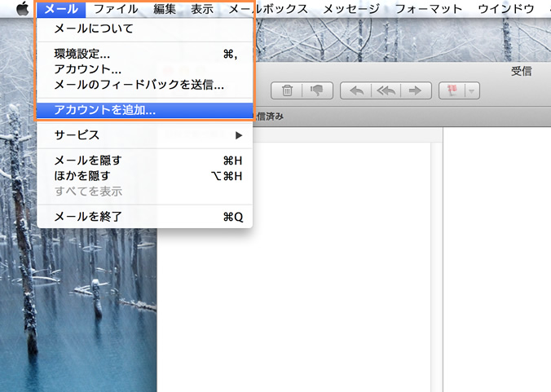551x392 pixels.
Task: Click メールのフィードバックを送信... entry
Action: click(x=139, y=85)
